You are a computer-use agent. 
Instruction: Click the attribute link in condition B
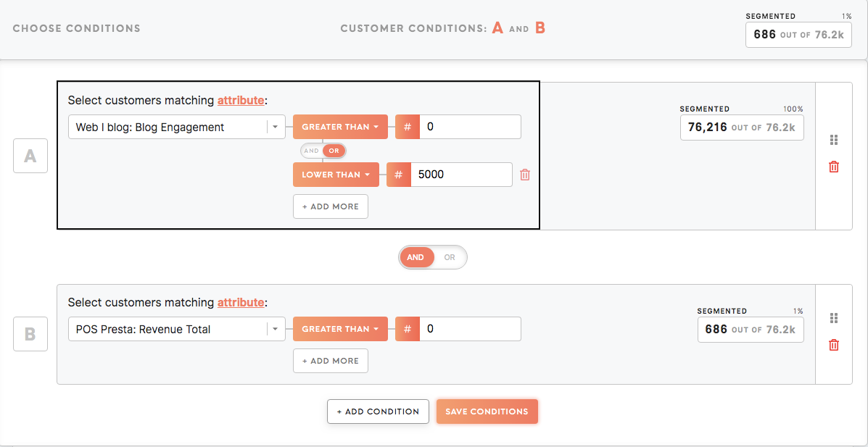pyautogui.click(x=241, y=303)
